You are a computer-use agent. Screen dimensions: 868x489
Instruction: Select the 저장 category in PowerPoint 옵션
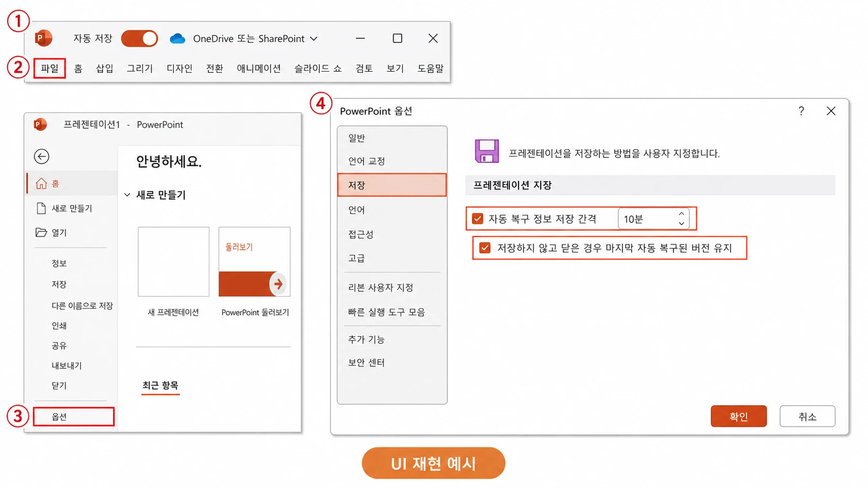392,185
